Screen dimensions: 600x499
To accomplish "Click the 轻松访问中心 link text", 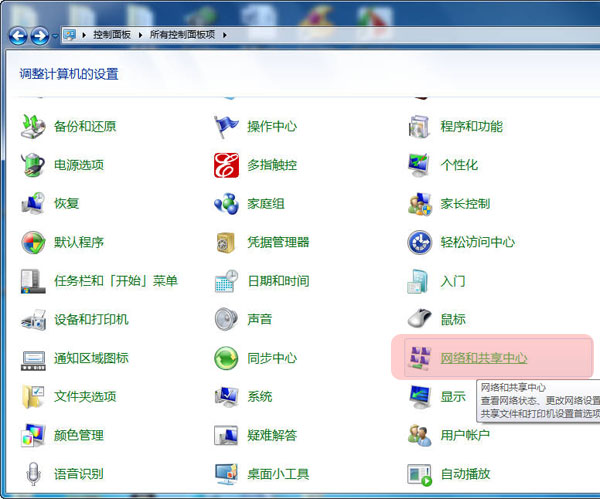I will [478, 242].
